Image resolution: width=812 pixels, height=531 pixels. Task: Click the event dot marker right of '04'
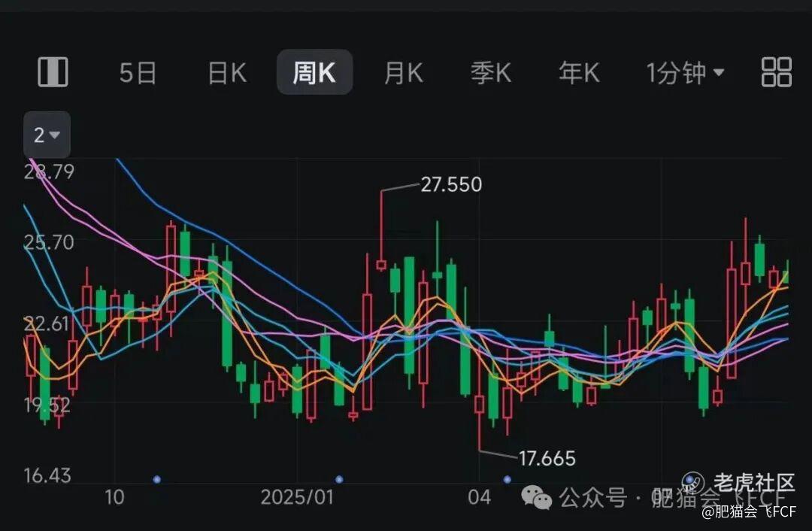coord(507,479)
